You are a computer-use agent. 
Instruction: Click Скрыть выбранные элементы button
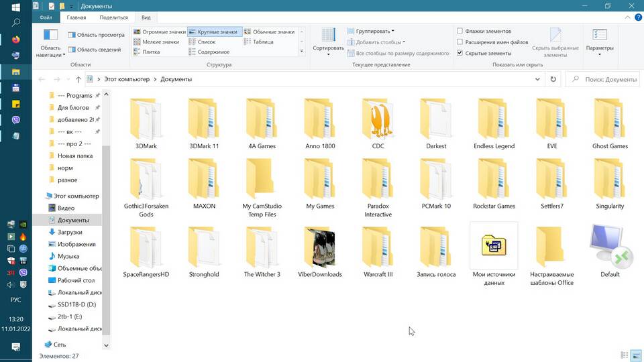(x=555, y=43)
